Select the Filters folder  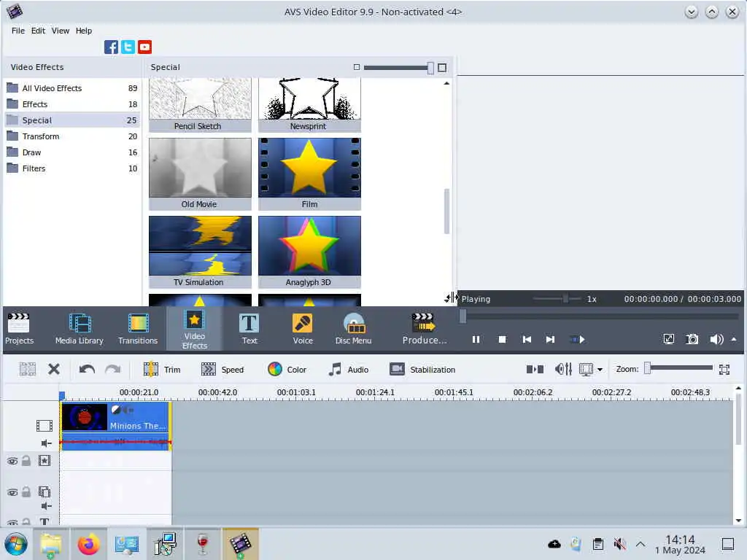click(x=72, y=168)
